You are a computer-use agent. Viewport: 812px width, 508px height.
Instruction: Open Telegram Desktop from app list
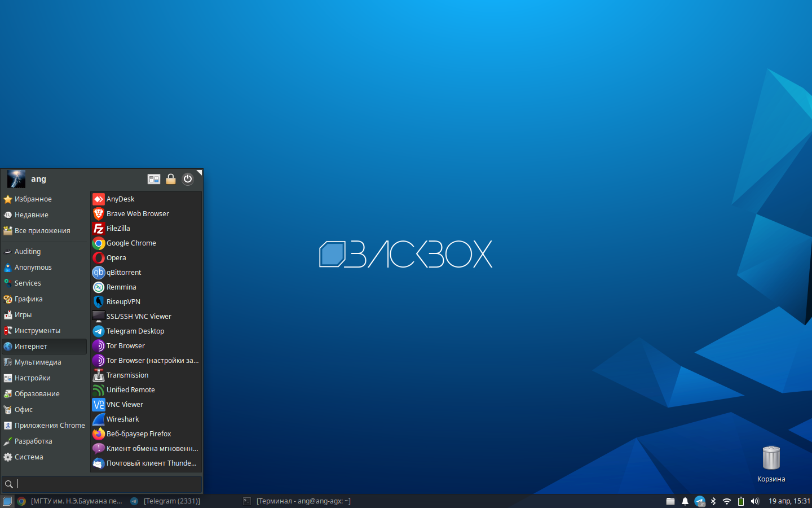click(x=146, y=331)
